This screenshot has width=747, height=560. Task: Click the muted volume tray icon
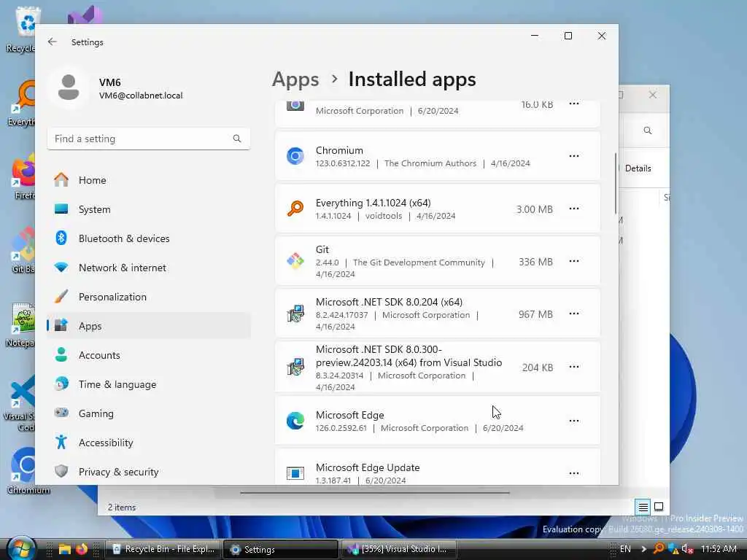[687, 549]
